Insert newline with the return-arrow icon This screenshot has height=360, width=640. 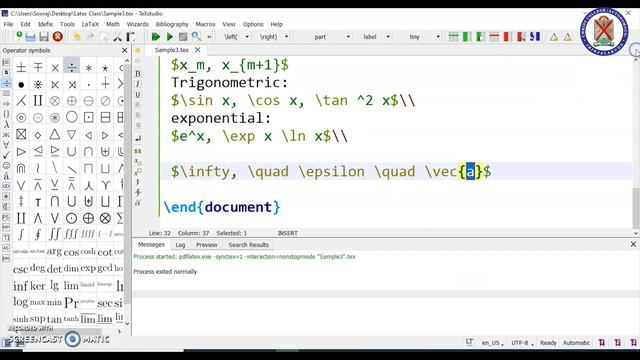pyautogui.click(x=138, y=138)
